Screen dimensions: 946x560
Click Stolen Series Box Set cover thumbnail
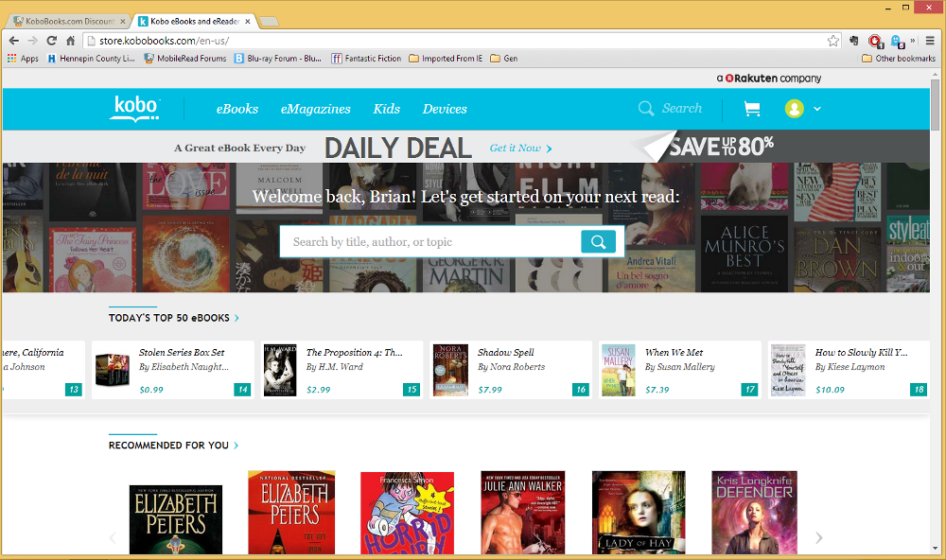[113, 370]
